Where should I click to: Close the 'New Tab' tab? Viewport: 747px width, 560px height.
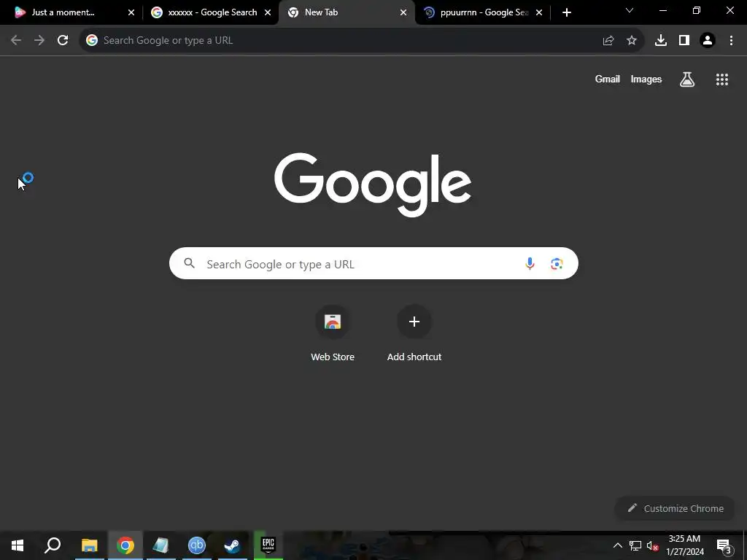tap(403, 12)
